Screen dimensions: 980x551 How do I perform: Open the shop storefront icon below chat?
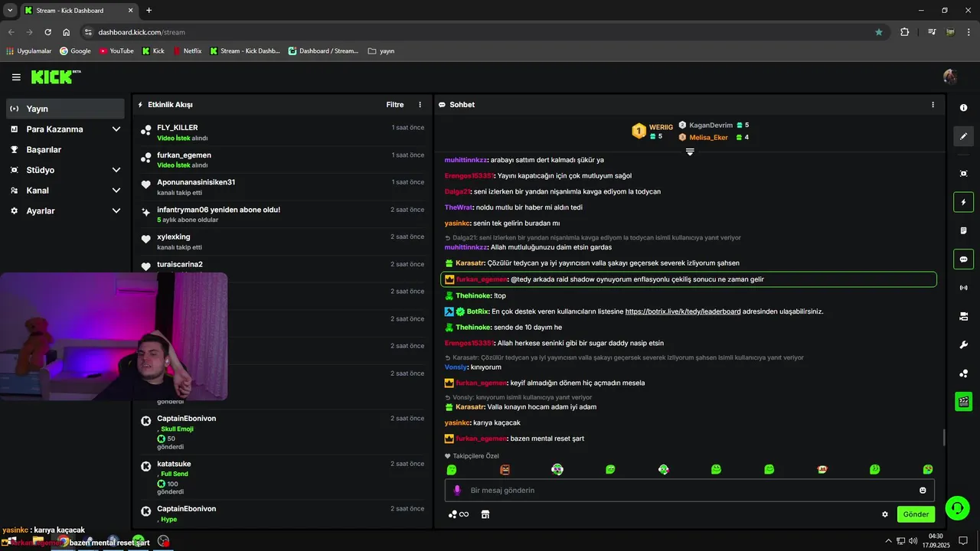pos(485,514)
